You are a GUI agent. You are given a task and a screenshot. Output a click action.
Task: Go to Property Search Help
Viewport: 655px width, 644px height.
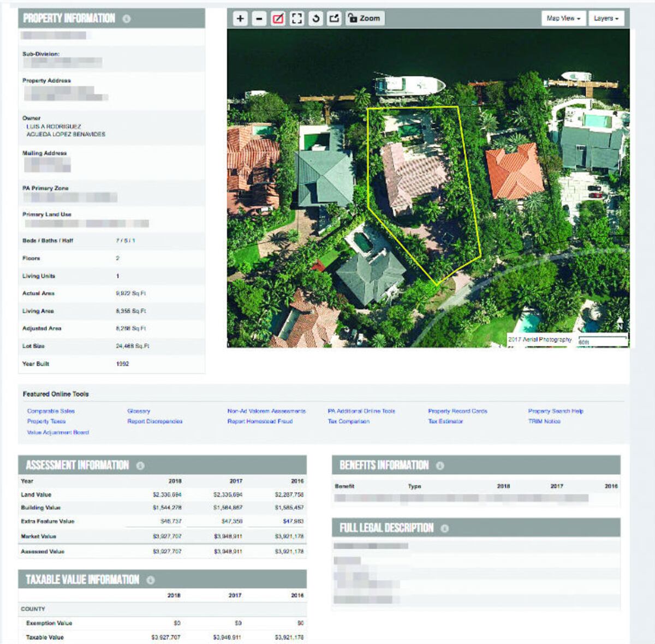(556, 411)
